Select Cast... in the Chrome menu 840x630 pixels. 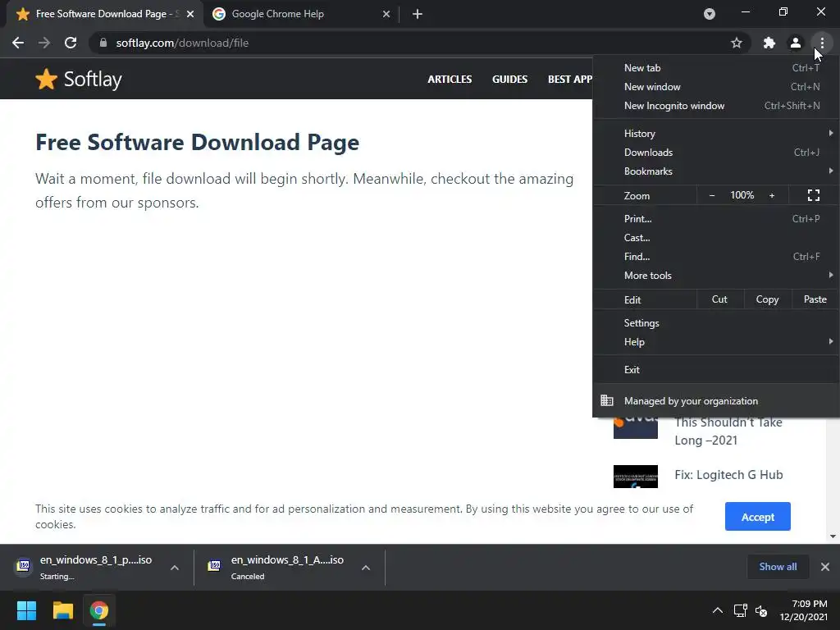coord(715,237)
